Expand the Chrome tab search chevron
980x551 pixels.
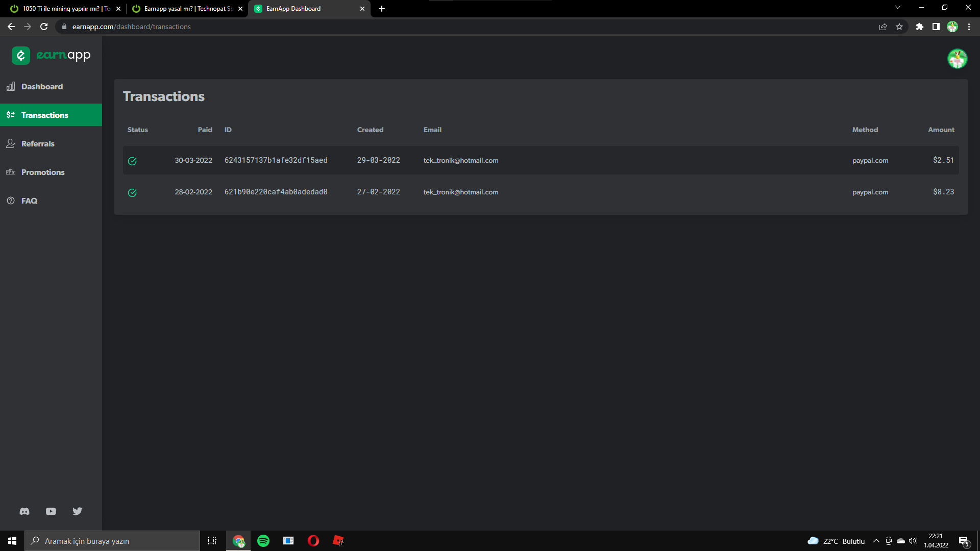click(898, 8)
